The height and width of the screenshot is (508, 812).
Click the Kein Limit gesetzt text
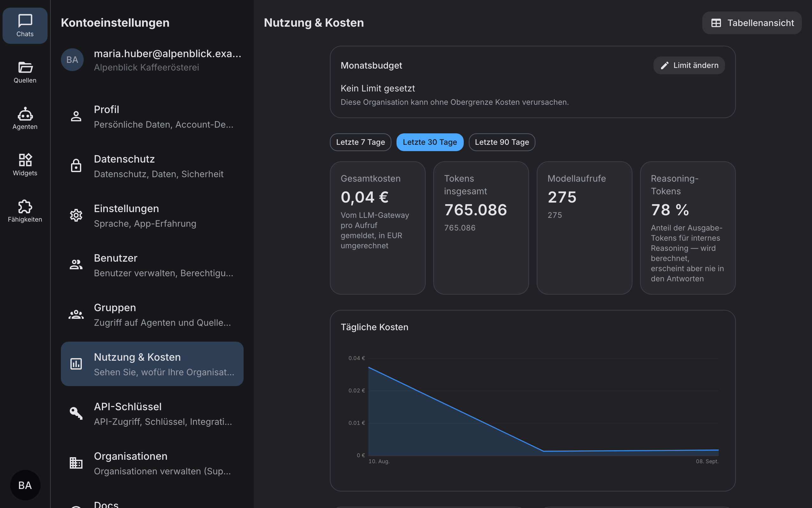tap(378, 88)
